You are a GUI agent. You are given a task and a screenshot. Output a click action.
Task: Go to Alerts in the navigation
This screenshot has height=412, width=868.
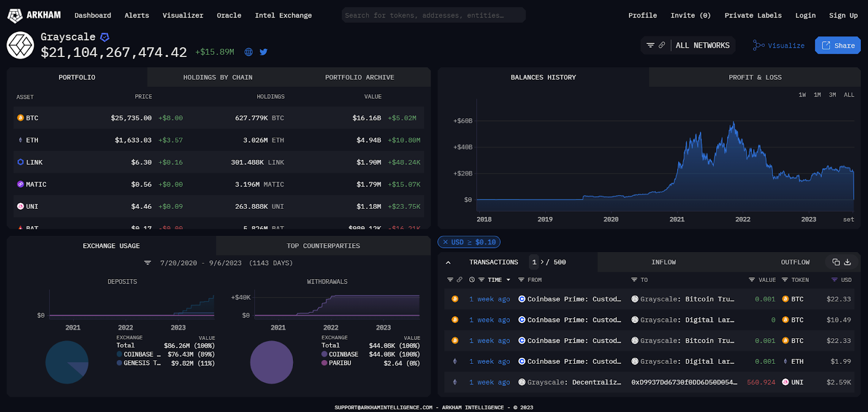[137, 15]
